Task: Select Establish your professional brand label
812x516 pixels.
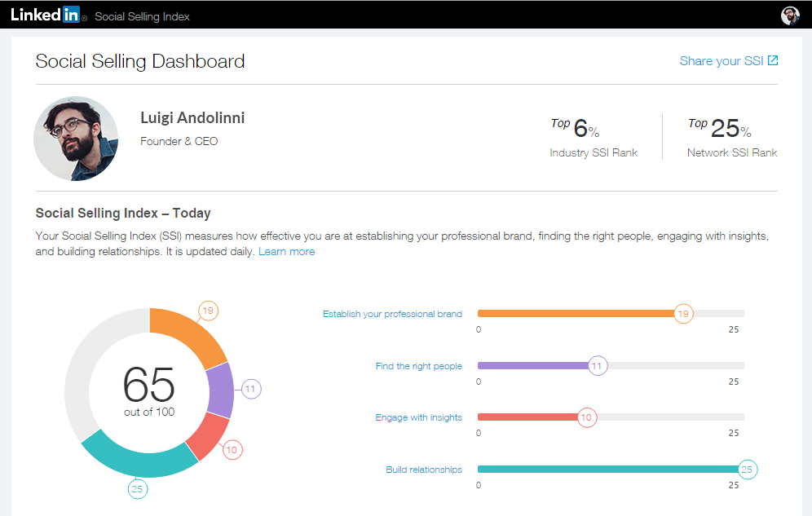Action: coord(392,314)
